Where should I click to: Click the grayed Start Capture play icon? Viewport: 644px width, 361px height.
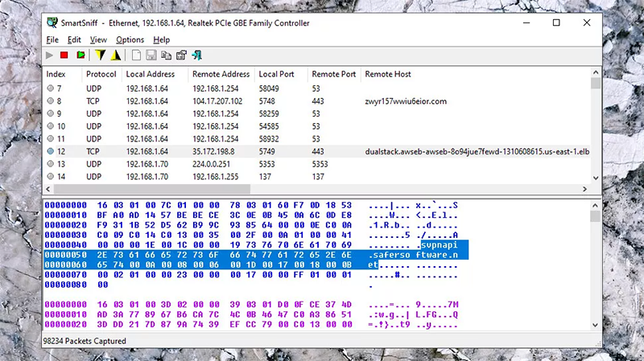tap(50, 55)
